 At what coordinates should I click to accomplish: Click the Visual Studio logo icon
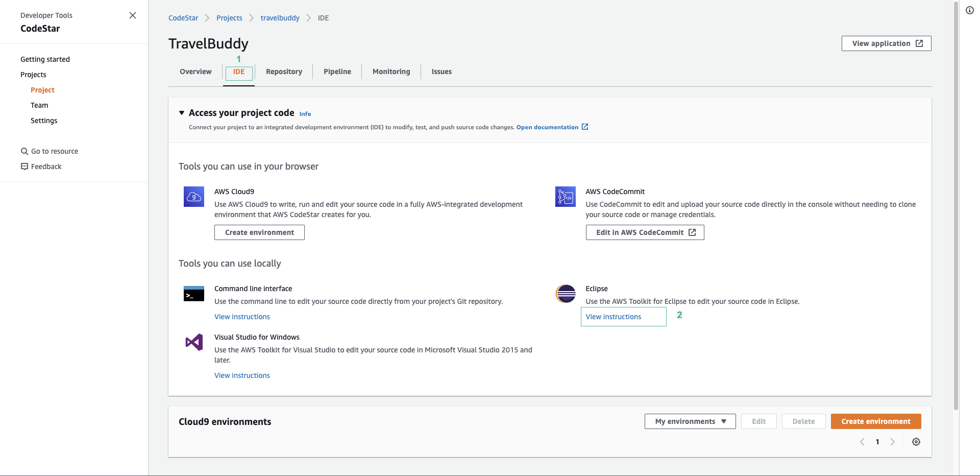(x=194, y=342)
